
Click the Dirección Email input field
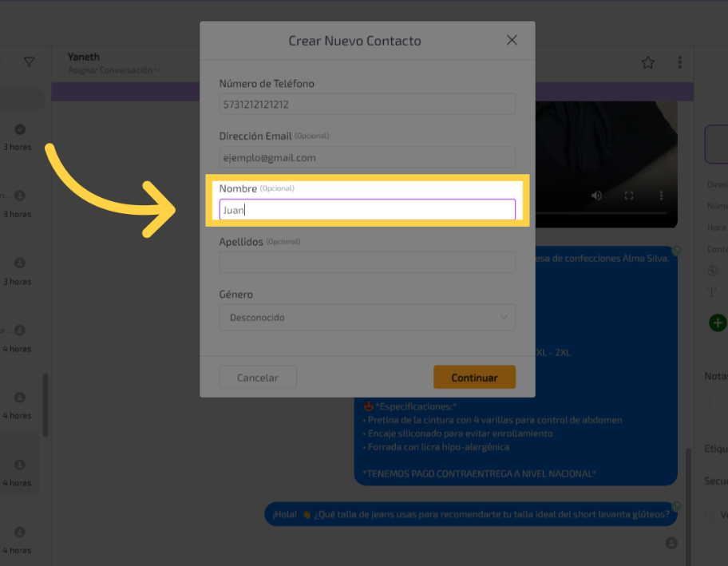point(367,157)
